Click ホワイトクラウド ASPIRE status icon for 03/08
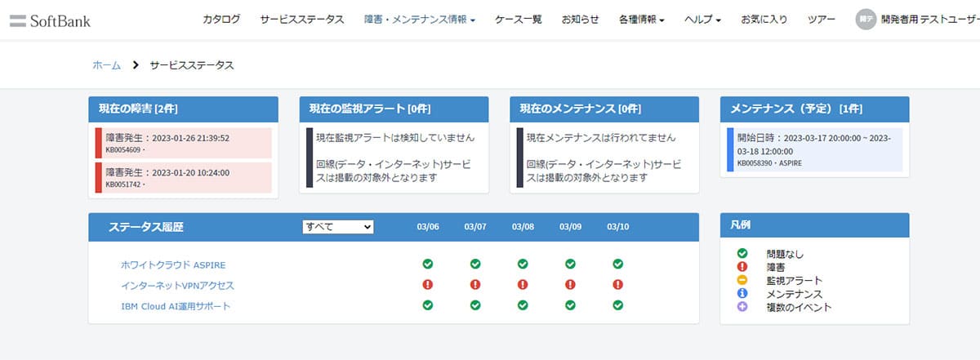980x360 pixels. 523,264
